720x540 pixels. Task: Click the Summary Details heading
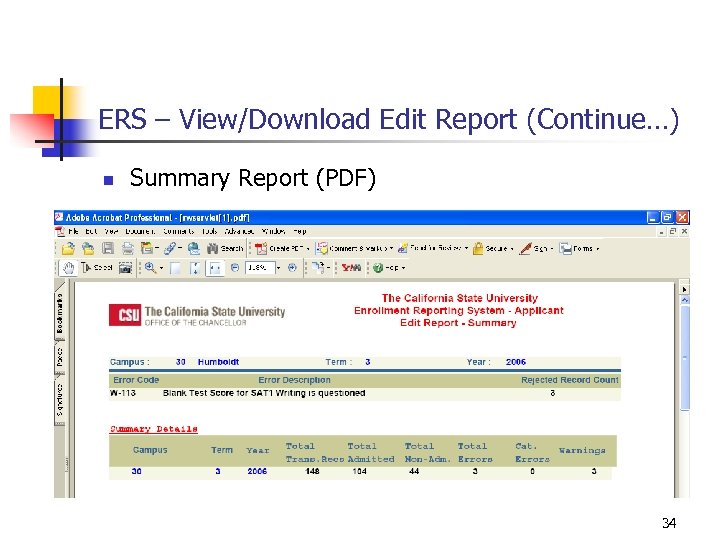click(x=154, y=429)
